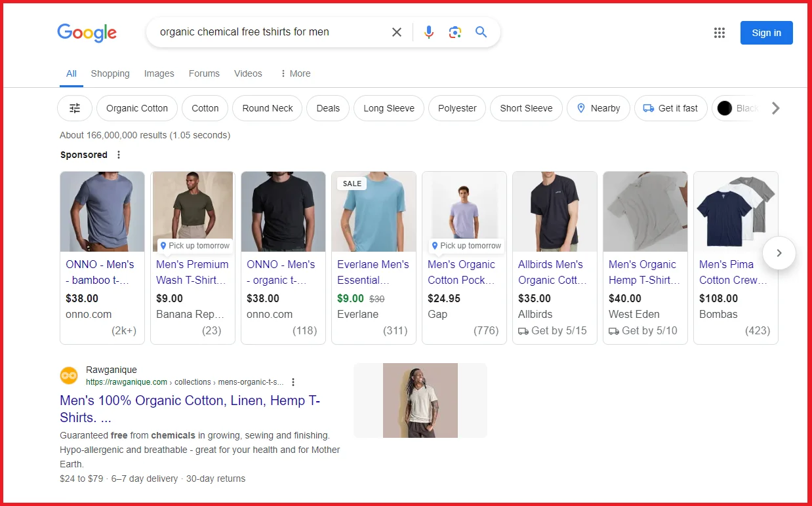Open Men's Organic Hemp T-Shirt listing
Screen dimensions: 812x506
coord(644,272)
